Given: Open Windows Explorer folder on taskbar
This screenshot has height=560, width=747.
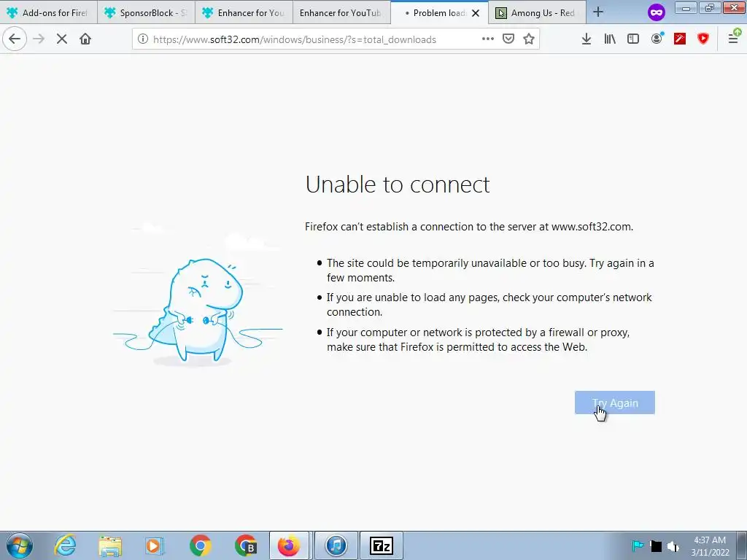Looking at the screenshot, I should [x=110, y=545].
